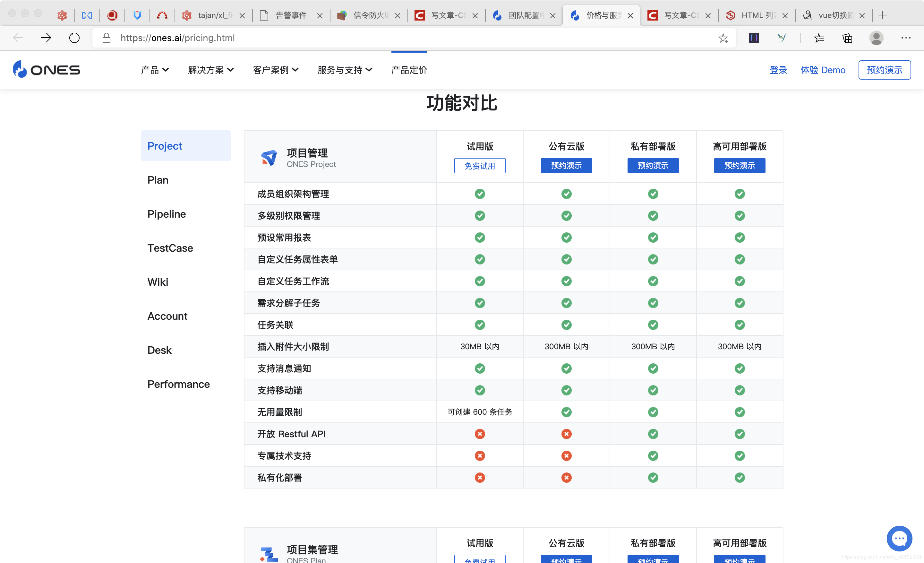View site info via the lock icon
Image resolution: width=924 pixels, height=563 pixels.
[x=107, y=38]
